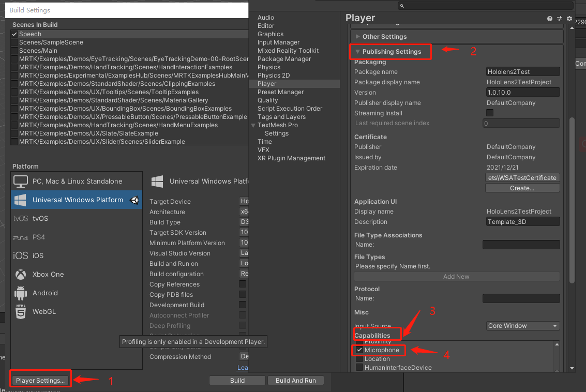Image resolution: width=586 pixels, height=392 pixels.
Task: Click the Package name field
Action: [523, 71]
